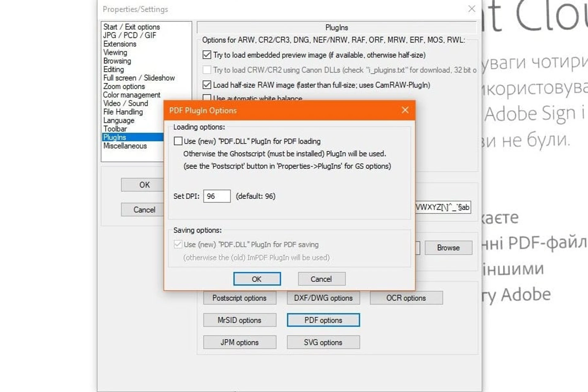Click the '(default: 96)' text
Screen dimensions: 588x392
256,196
